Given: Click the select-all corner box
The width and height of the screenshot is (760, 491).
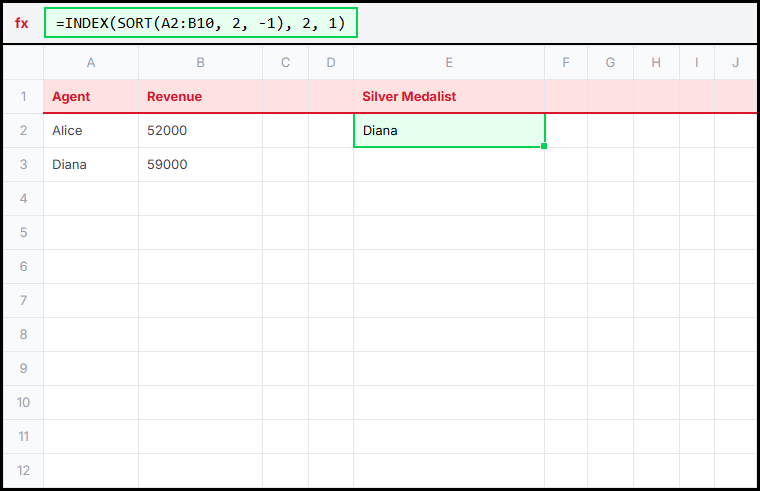Looking at the screenshot, I should click(x=23, y=63).
